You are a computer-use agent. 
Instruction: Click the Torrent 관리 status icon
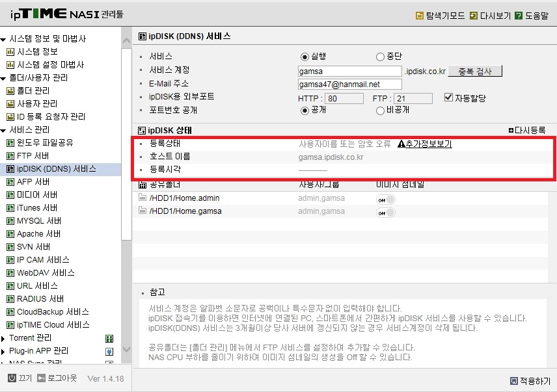click(x=109, y=339)
